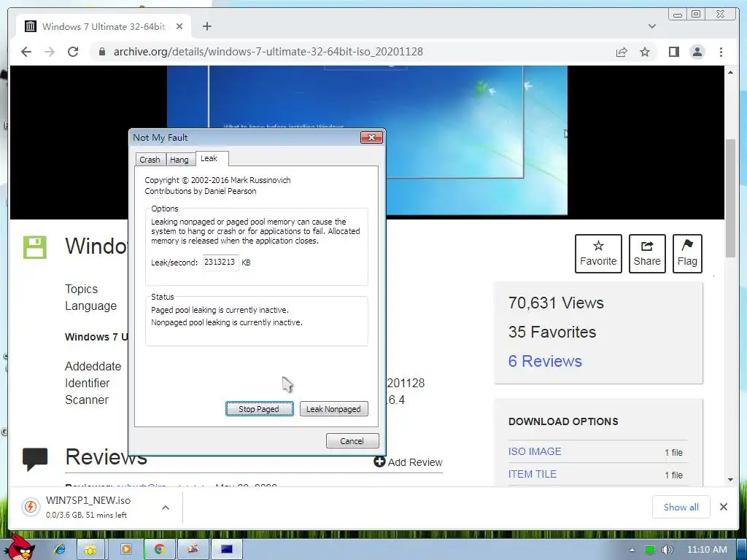747x560 pixels.
Task: Click the Windows 7 installer preview image
Action: 367,141
